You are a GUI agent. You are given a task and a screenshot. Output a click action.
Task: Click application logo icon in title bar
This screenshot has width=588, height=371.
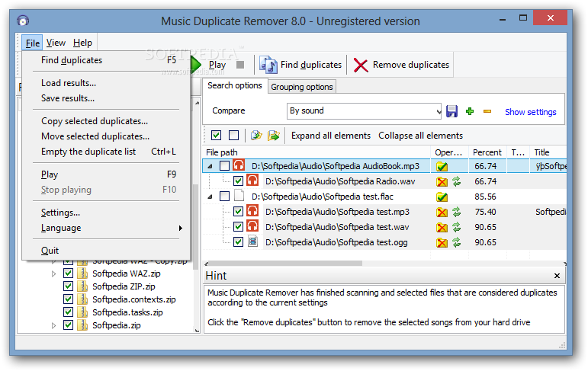(x=23, y=21)
